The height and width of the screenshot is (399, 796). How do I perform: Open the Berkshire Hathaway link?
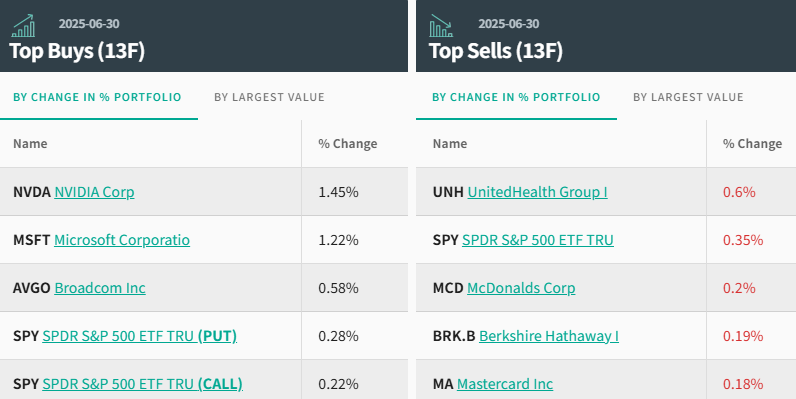click(549, 336)
